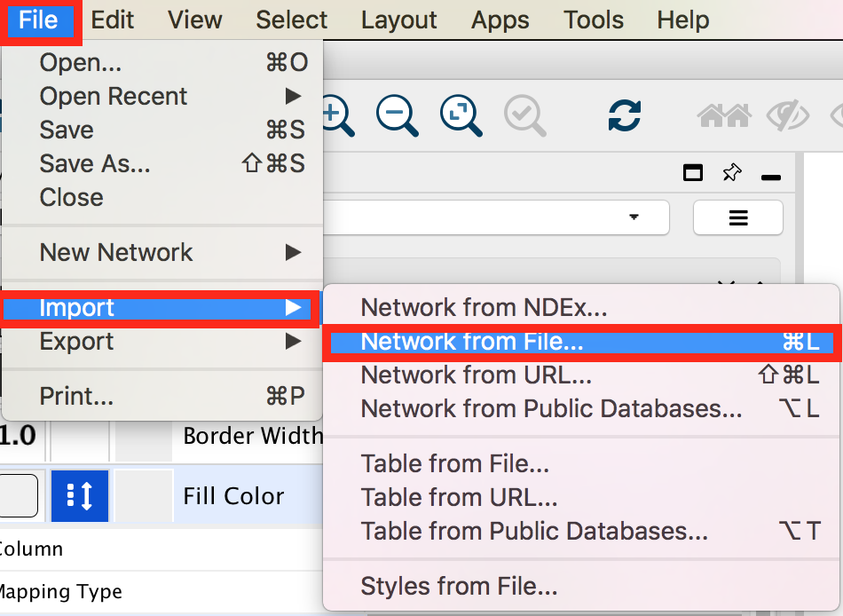Click the first neighbors houses icon

723,115
